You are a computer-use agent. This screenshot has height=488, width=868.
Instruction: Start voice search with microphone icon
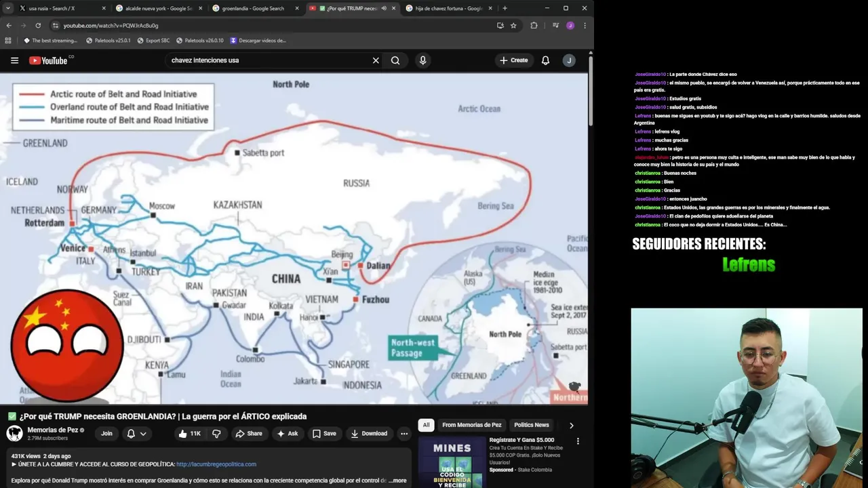pos(423,60)
